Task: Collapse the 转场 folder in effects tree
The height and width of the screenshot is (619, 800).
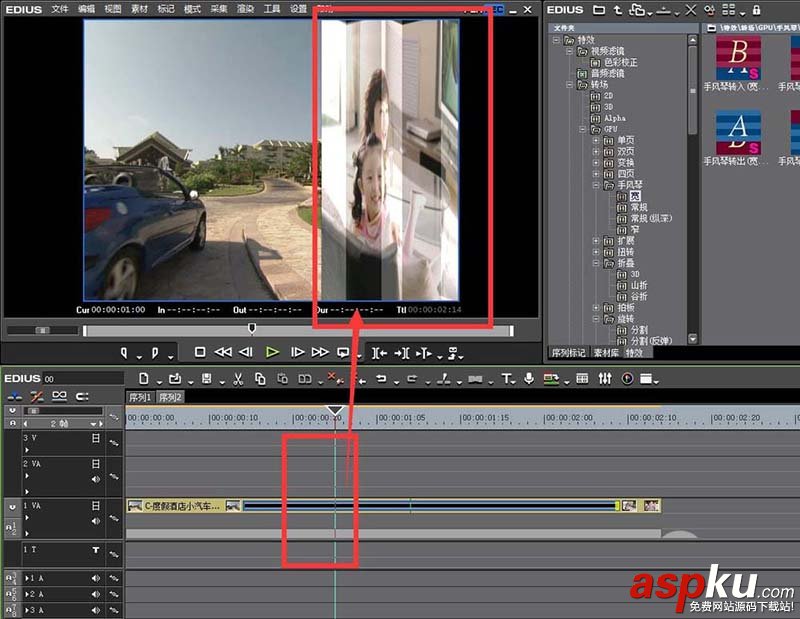Action: [570, 84]
